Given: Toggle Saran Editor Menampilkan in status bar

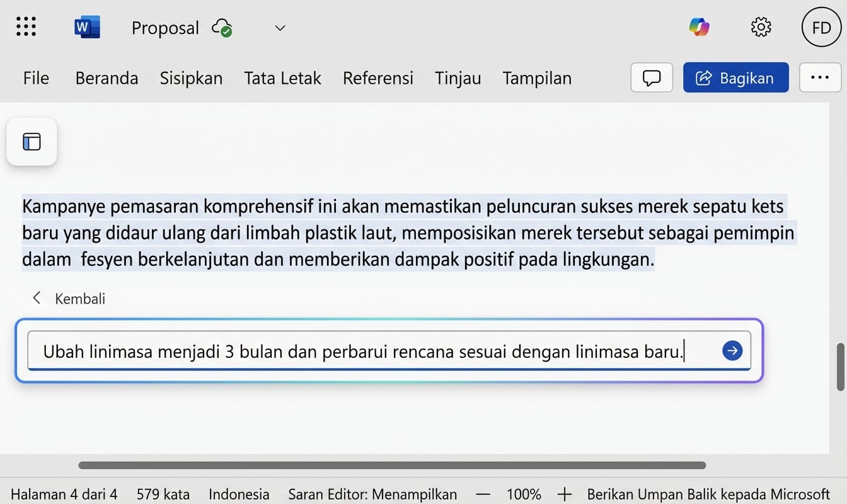Looking at the screenshot, I should [372, 495].
